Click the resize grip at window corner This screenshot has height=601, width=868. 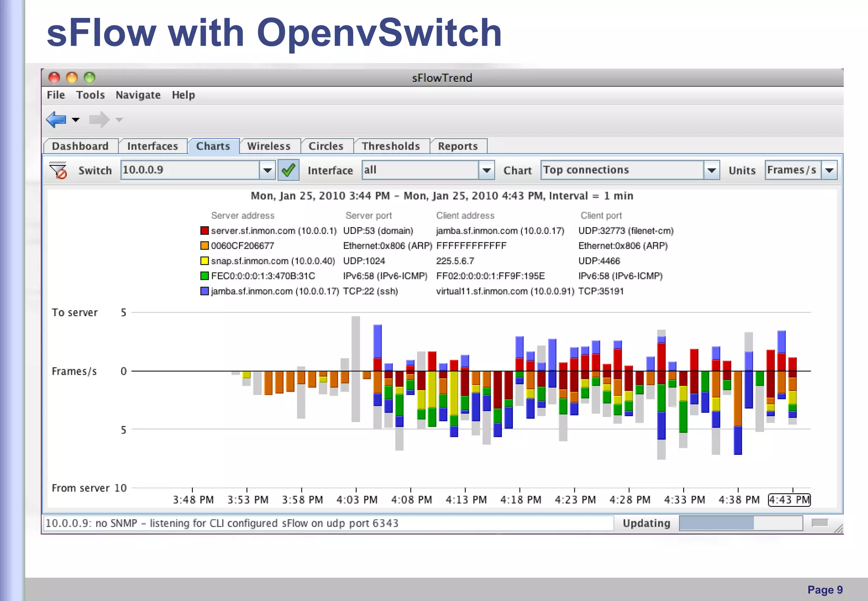(x=838, y=529)
